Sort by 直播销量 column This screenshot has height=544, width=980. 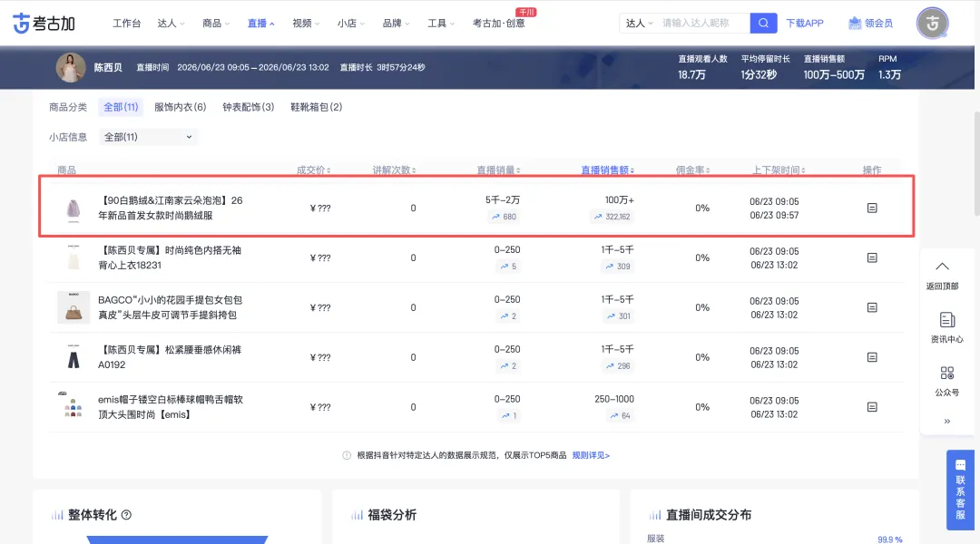coord(498,170)
